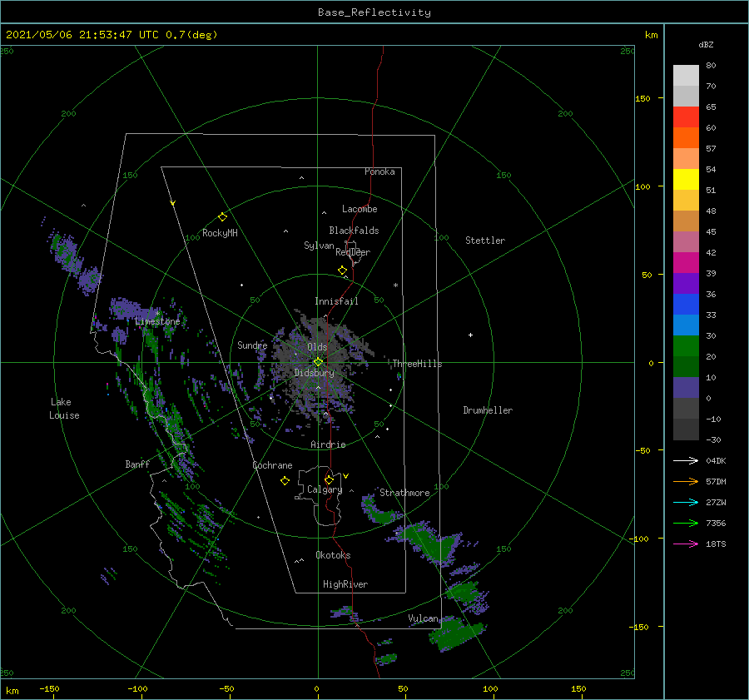749x700 pixels.
Task: Click the cyan 27ZW arrow in legend
Action: point(686,502)
